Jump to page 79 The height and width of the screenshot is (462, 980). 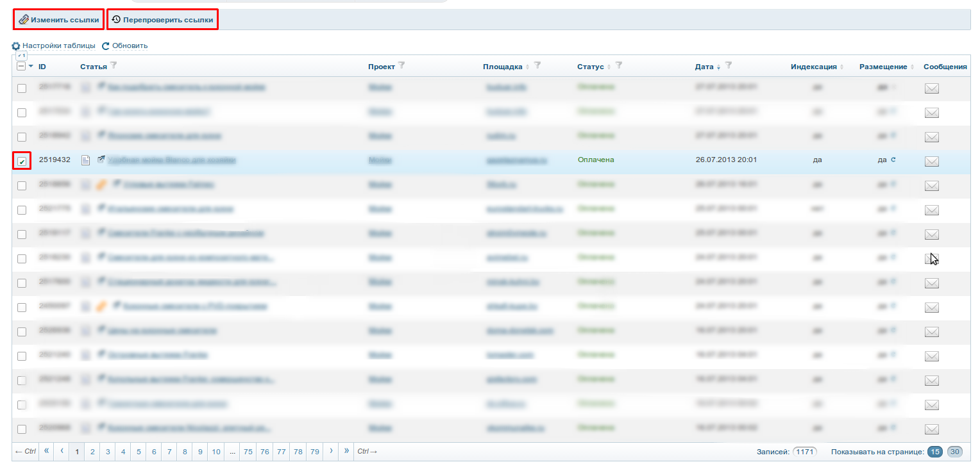tap(315, 451)
